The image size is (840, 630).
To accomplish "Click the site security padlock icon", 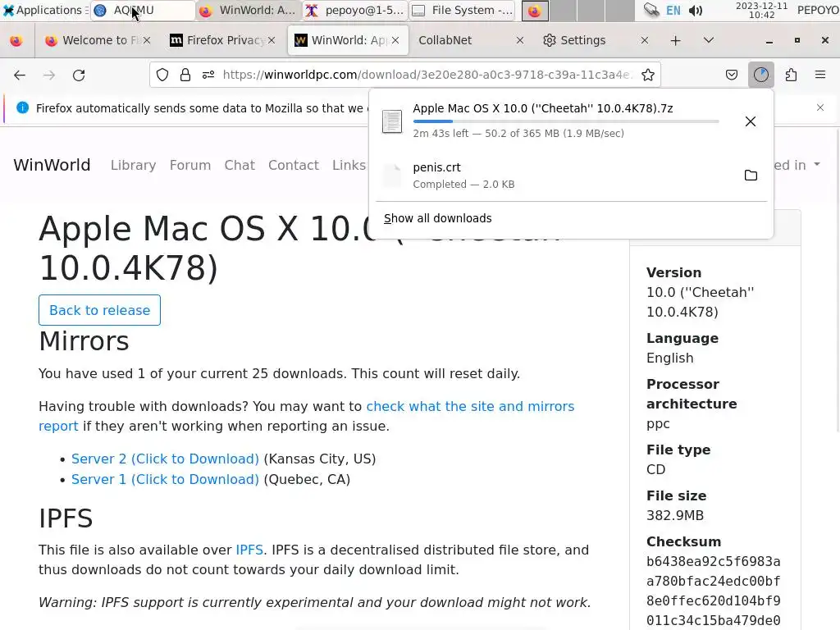I will pos(185,75).
